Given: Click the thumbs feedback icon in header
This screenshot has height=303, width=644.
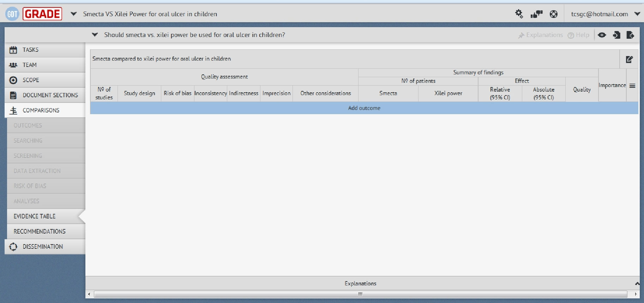Looking at the screenshot, I should pos(536,14).
